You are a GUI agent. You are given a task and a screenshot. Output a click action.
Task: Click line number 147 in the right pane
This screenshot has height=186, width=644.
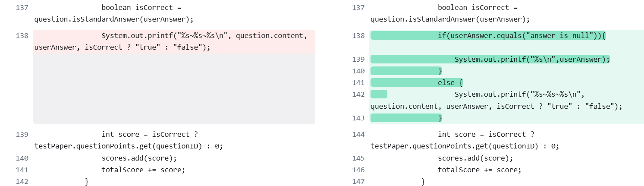[358, 182]
